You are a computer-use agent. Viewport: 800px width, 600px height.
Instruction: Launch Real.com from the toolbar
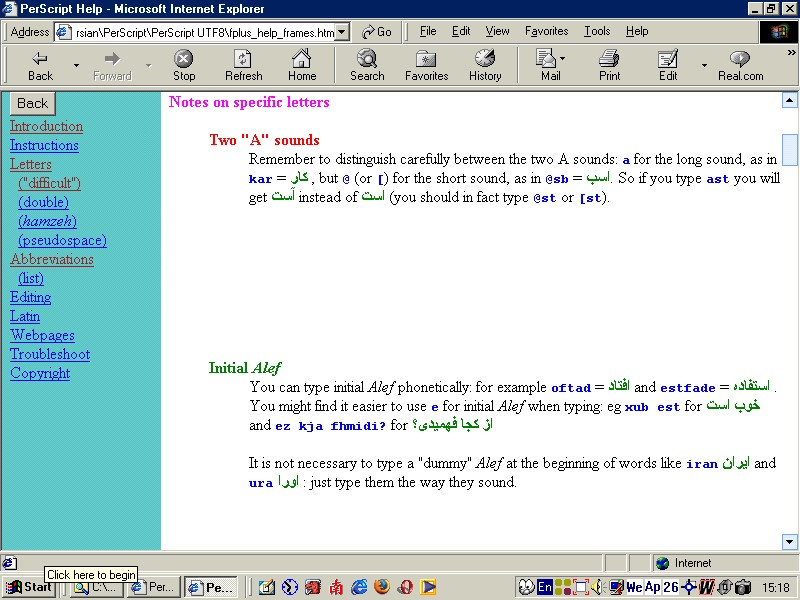pyautogui.click(x=739, y=62)
